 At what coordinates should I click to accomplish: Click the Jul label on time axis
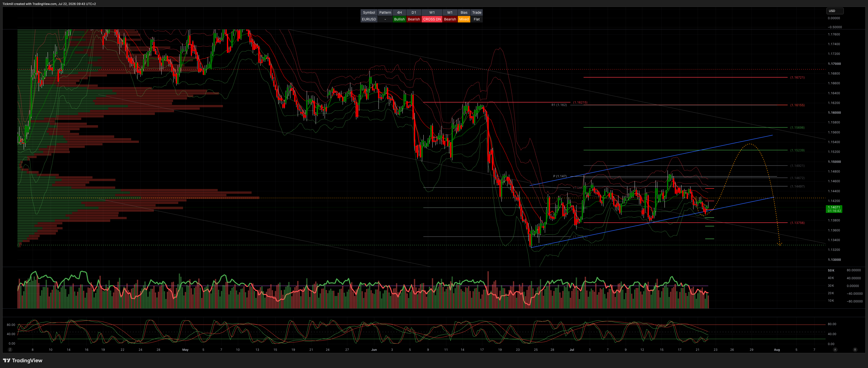pyautogui.click(x=572, y=350)
